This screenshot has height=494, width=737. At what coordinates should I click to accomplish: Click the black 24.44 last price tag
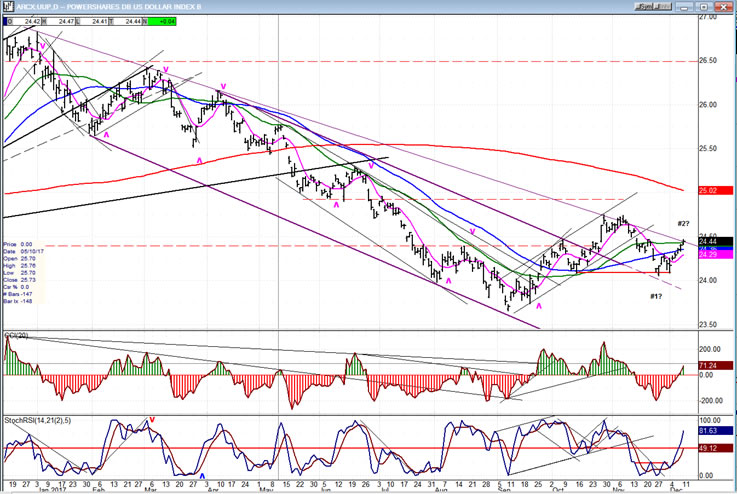[710, 242]
